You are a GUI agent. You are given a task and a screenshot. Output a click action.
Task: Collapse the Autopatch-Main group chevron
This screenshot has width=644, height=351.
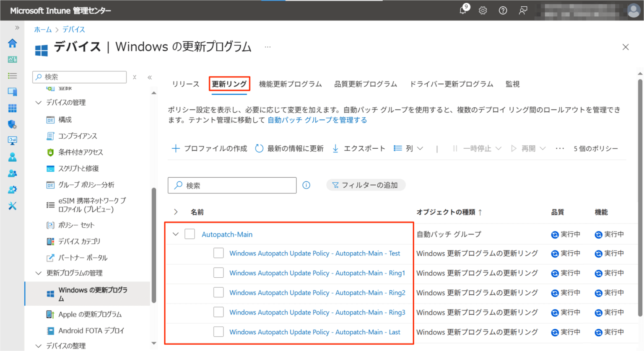[175, 234]
